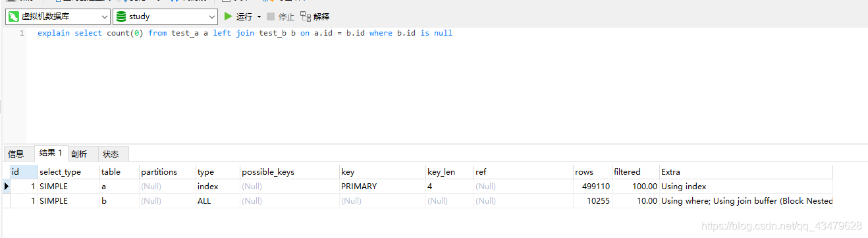The height and width of the screenshot is (238, 868).
Task: Select the rows cell '499110'
Action: click(592, 187)
